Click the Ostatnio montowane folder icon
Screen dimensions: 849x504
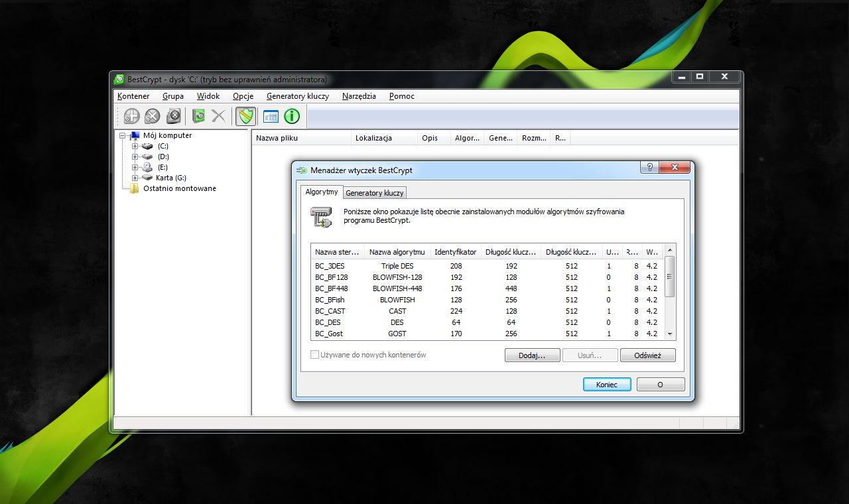tap(135, 188)
